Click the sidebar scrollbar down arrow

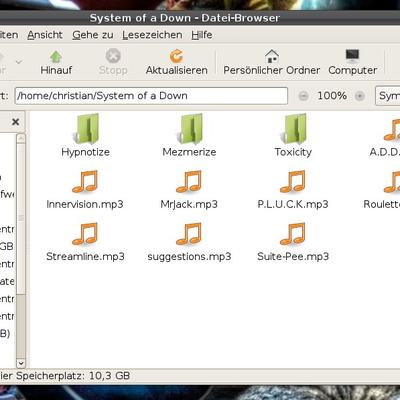click(21, 363)
